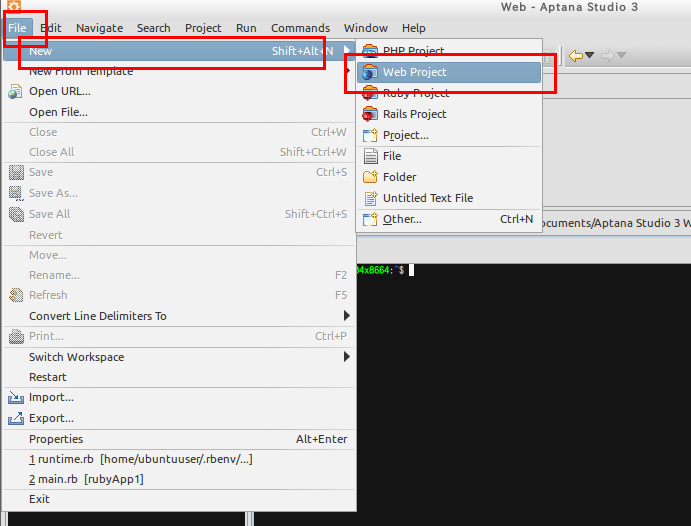Select Other... label in submenu
This screenshot has height=526, width=691.
point(402,219)
